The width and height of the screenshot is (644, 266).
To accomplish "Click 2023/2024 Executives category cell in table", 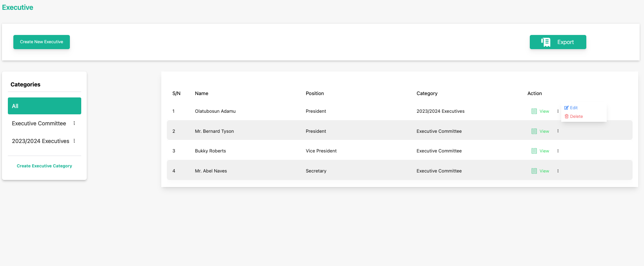I will [x=440, y=111].
